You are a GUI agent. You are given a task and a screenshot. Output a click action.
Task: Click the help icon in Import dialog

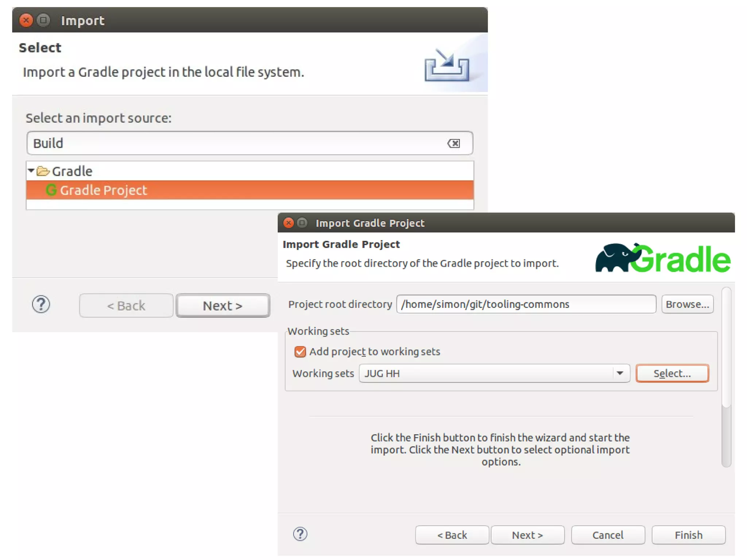(x=41, y=304)
